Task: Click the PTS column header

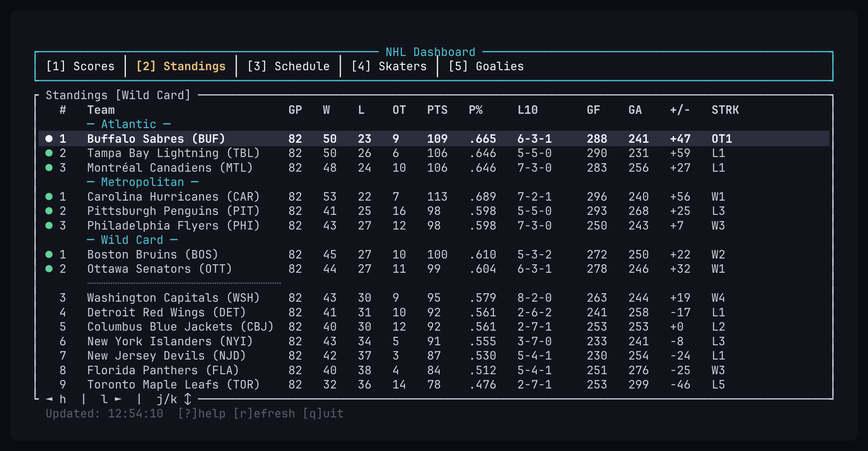Action: click(437, 110)
